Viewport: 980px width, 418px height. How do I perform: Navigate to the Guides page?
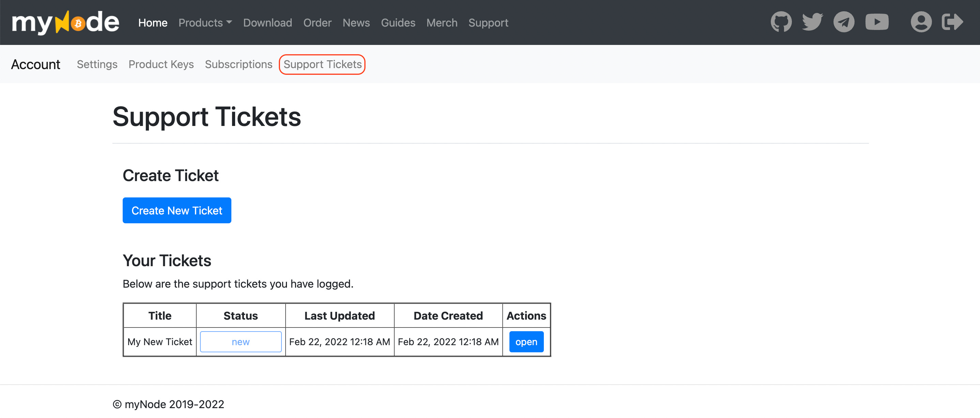click(398, 23)
